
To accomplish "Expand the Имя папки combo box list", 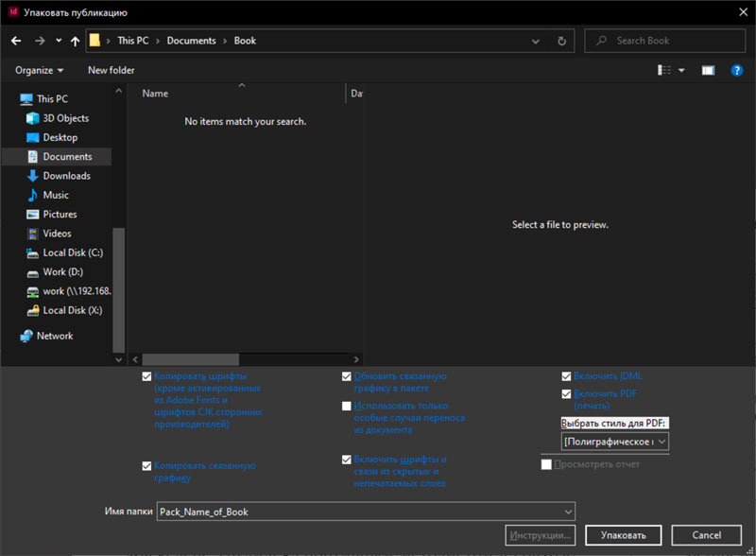I will click(567, 512).
